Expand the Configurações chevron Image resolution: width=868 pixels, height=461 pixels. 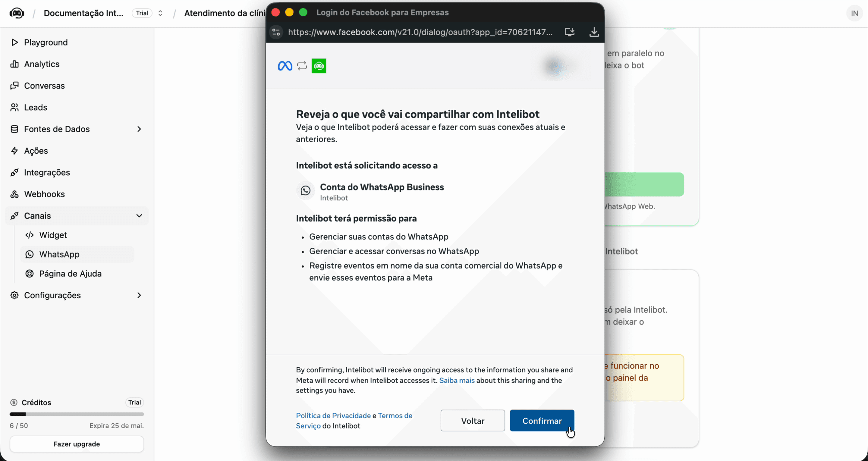[139, 296]
